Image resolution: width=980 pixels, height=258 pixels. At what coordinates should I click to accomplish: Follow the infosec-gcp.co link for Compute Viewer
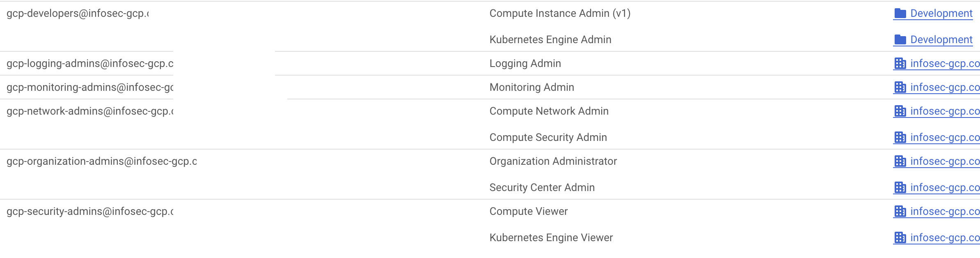pyautogui.click(x=944, y=211)
